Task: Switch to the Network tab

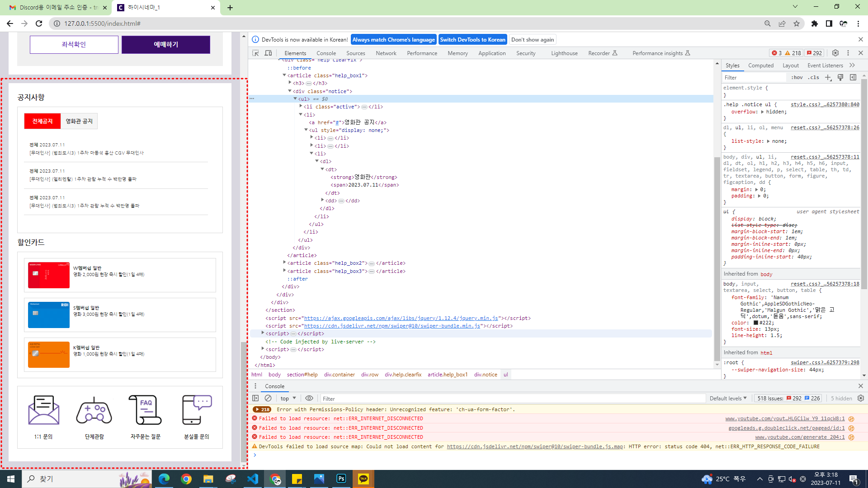Action: [386, 53]
